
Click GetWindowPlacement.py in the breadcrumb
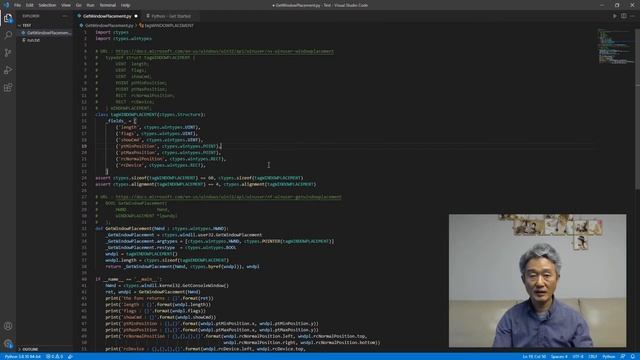[109, 25]
